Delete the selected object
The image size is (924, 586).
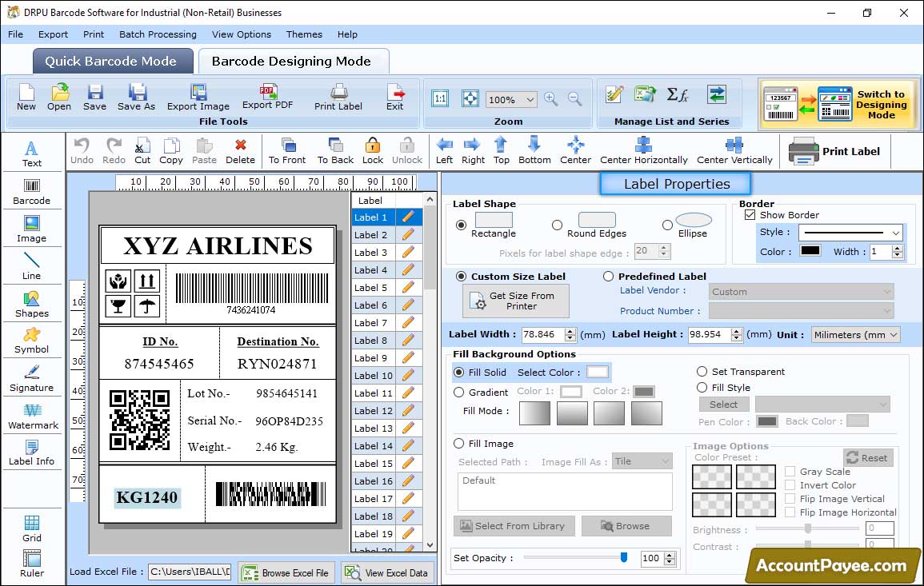click(241, 151)
